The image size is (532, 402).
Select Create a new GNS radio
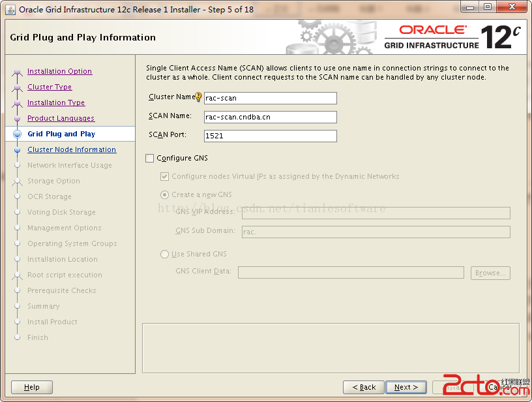[164, 195]
